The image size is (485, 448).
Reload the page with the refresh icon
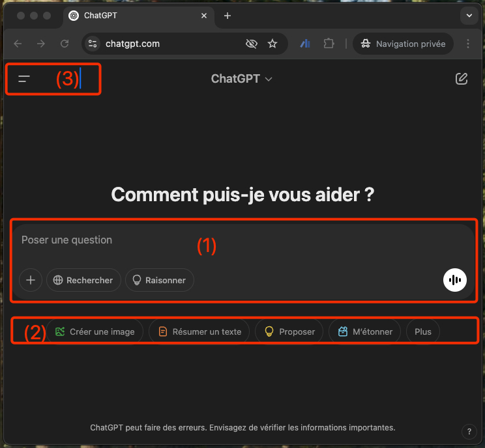(x=65, y=44)
